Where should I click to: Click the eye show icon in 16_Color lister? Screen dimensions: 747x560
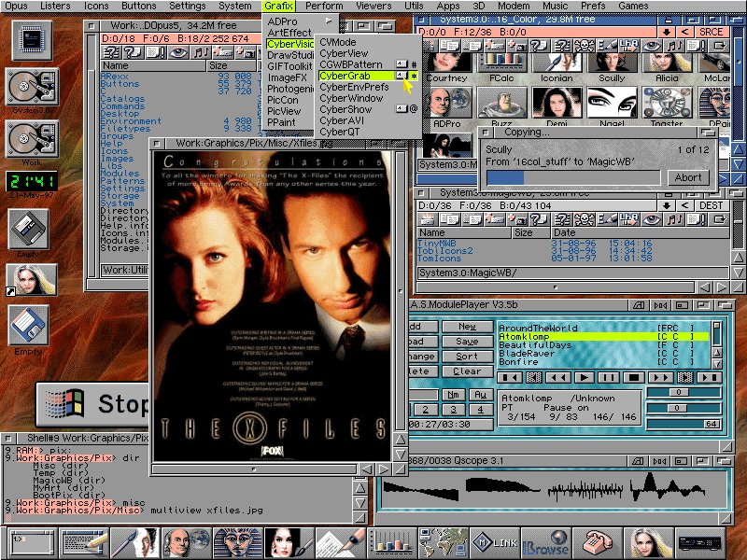coord(651,46)
